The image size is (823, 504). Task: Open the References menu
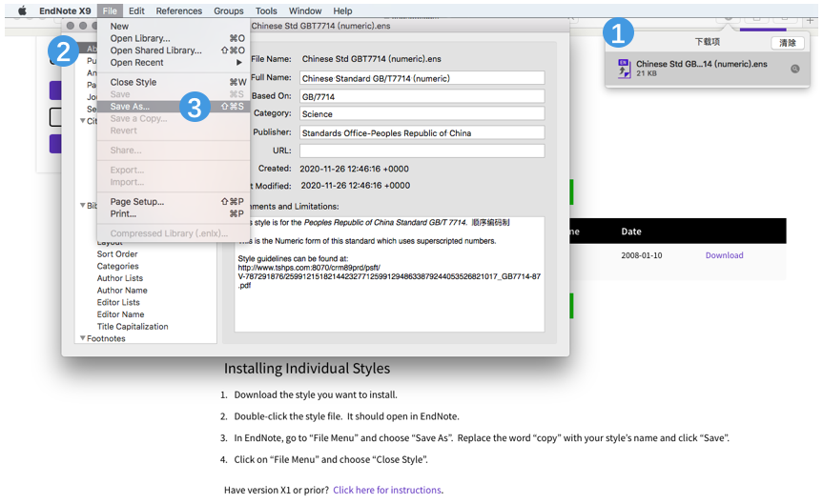coord(178,11)
